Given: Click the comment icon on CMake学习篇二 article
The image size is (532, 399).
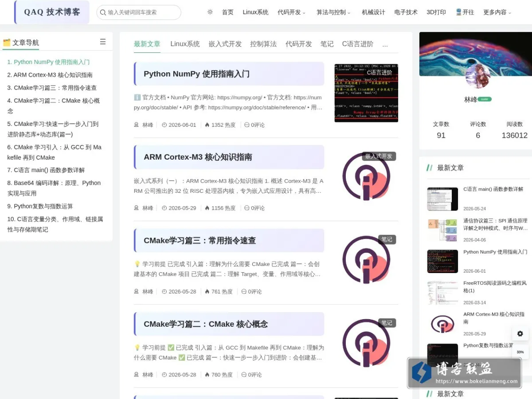Looking at the screenshot, I should coord(244,375).
